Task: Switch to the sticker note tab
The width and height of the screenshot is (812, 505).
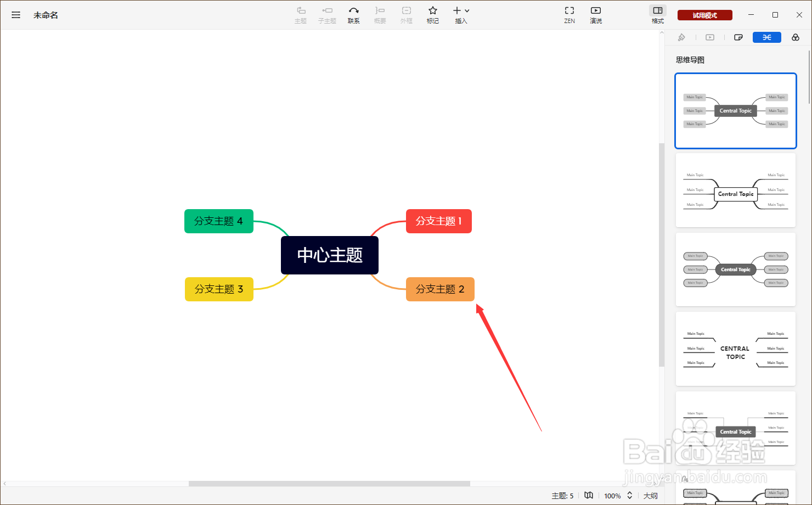Action: coord(738,37)
